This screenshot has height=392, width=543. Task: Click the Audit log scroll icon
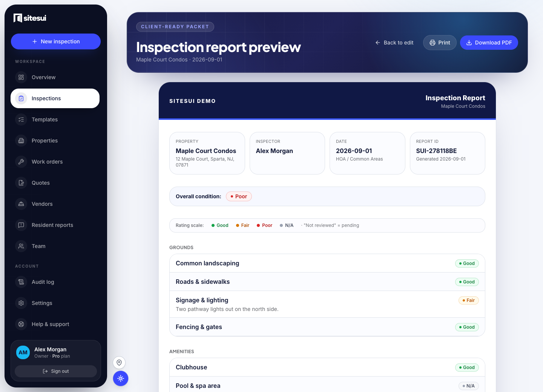click(x=21, y=282)
